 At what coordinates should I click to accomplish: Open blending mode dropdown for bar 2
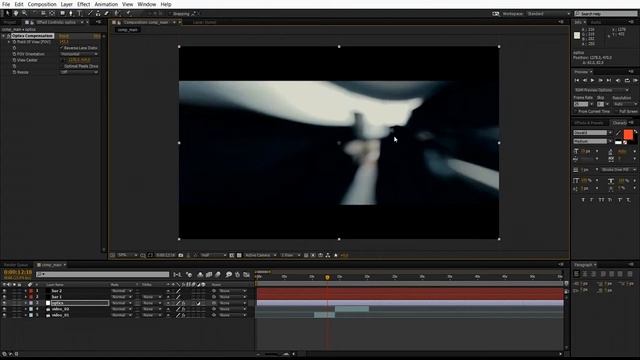pyautogui.click(x=122, y=291)
